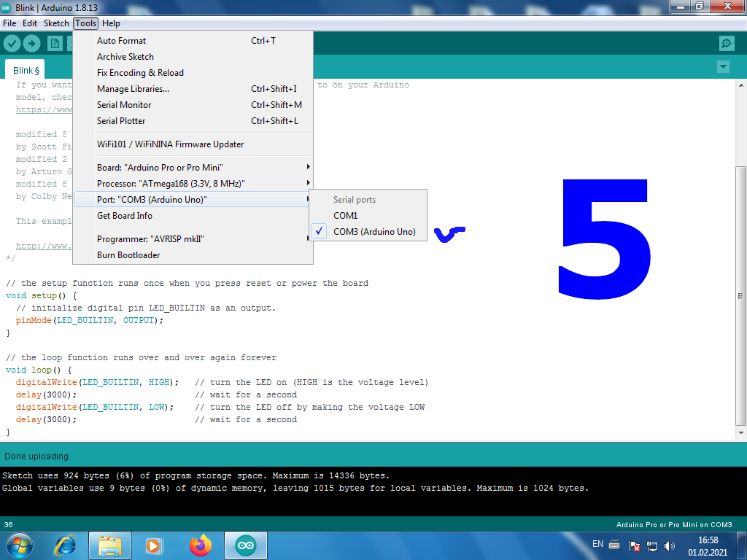Open the Sketch menu

point(56,23)
